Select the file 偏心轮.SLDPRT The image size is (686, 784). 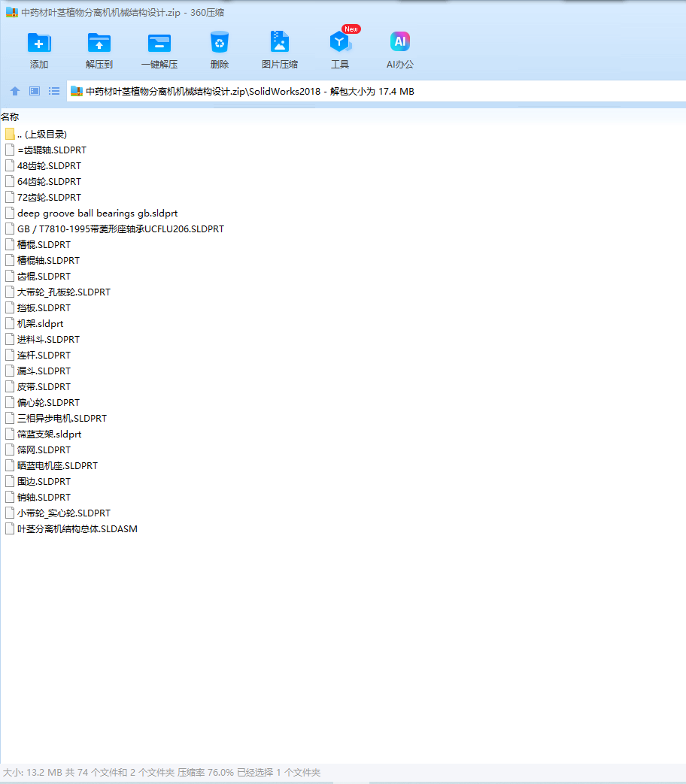coord(49,402)
